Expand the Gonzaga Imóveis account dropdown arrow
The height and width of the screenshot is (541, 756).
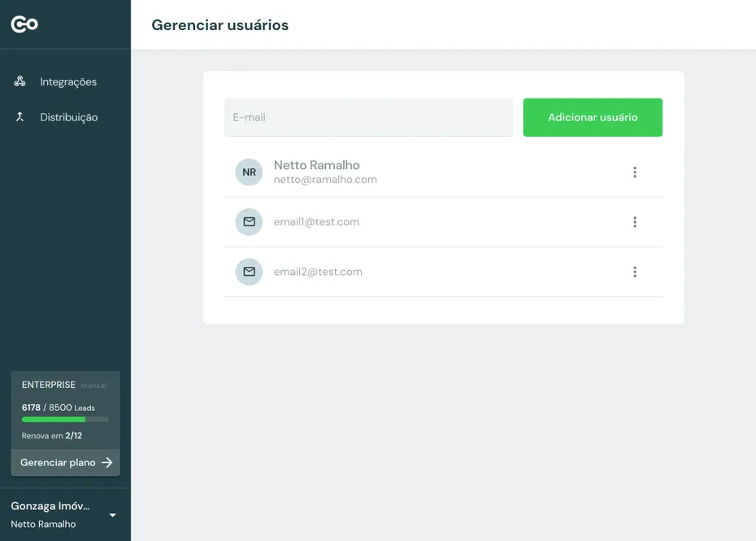[113, 515]
